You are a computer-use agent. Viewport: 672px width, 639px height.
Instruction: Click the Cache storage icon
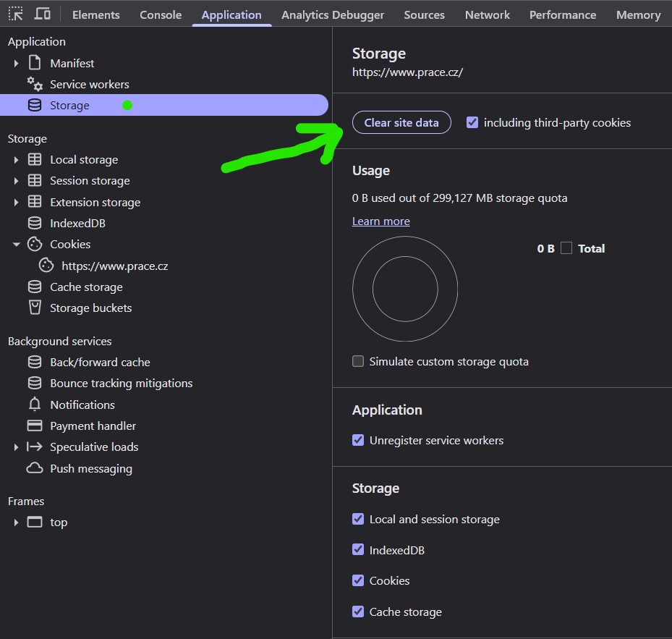[x=34, y=287]
